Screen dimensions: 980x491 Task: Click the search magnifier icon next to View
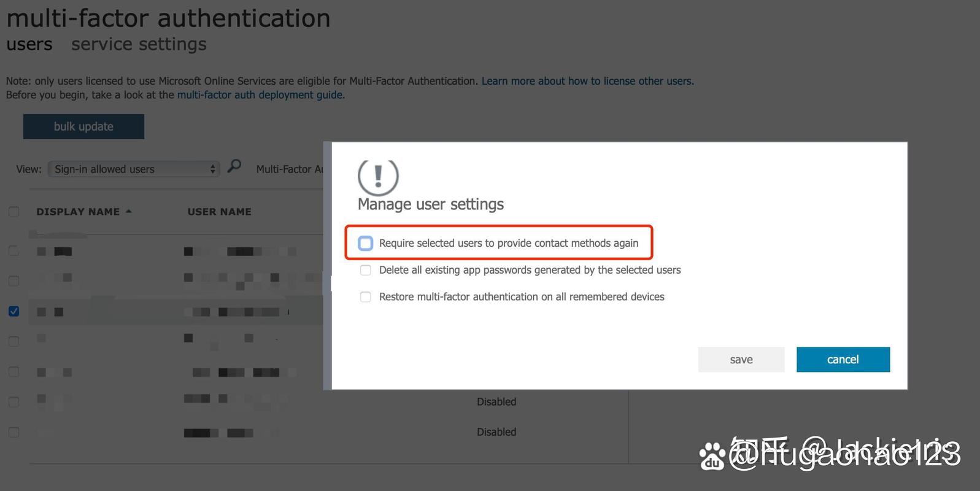pyautogui.click(x=234, y=166)
